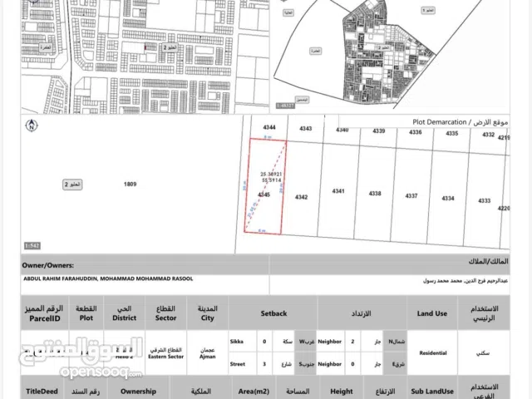The image size is (532, 399).
Task: Click the 'Height' header
Action: (342, 392)
